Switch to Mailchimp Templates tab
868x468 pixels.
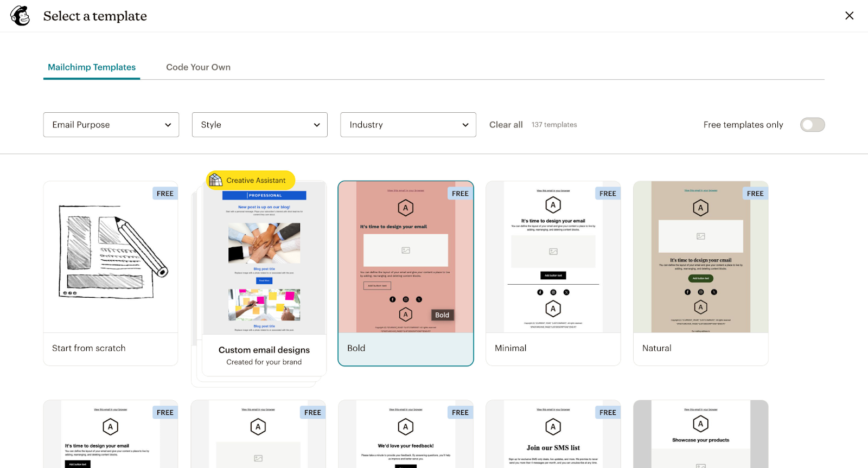click(92, 67)
